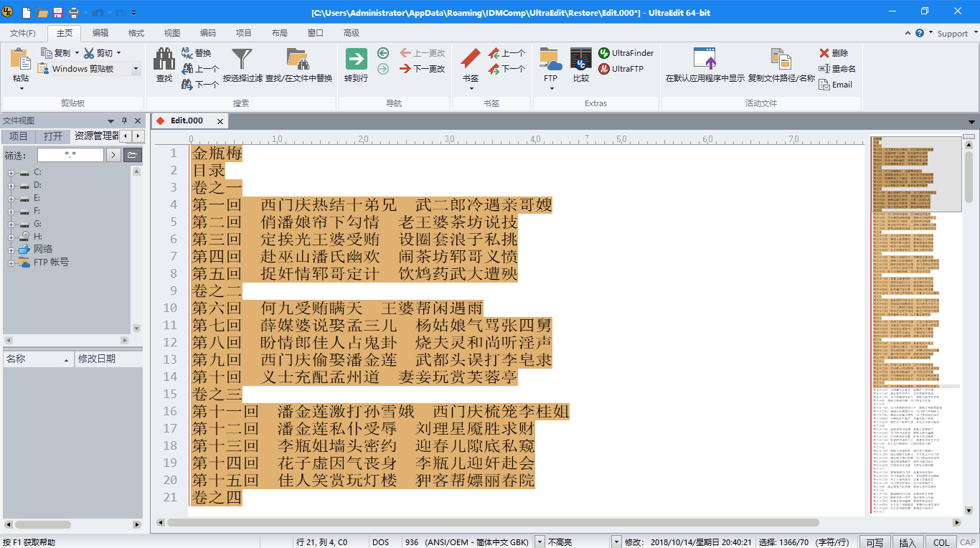Toggle COL column mode in status bar
This screenshot has height=548, width=980.
[x=941, y=542]
